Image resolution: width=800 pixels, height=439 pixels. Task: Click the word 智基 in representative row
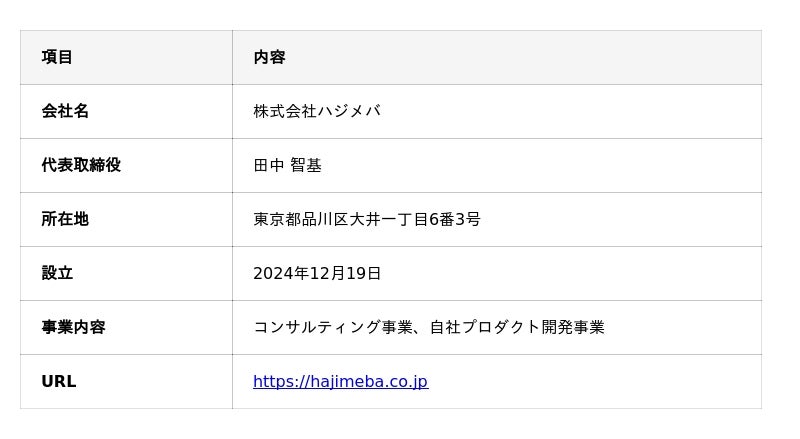tap(306, 166)
